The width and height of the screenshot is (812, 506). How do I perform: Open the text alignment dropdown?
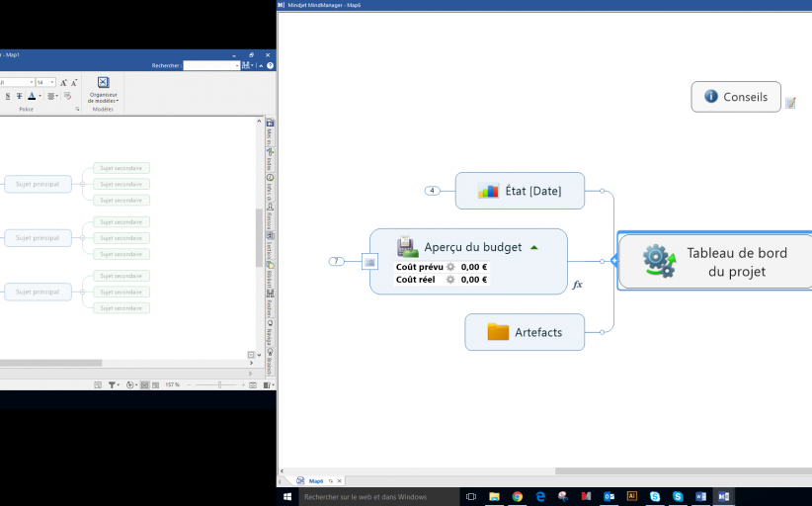52,96
